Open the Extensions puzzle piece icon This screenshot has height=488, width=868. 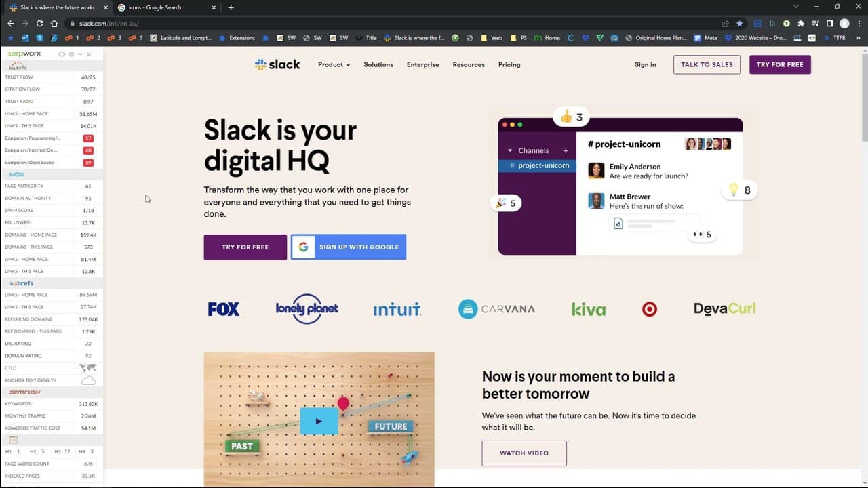click(x=801, y=23)
